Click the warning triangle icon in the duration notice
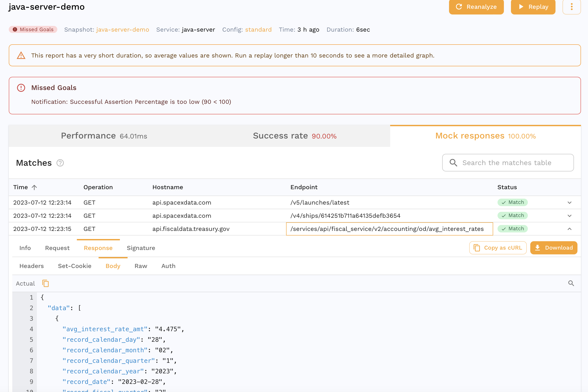The width and height of the screenshot is (588, 392). [21, 55]
